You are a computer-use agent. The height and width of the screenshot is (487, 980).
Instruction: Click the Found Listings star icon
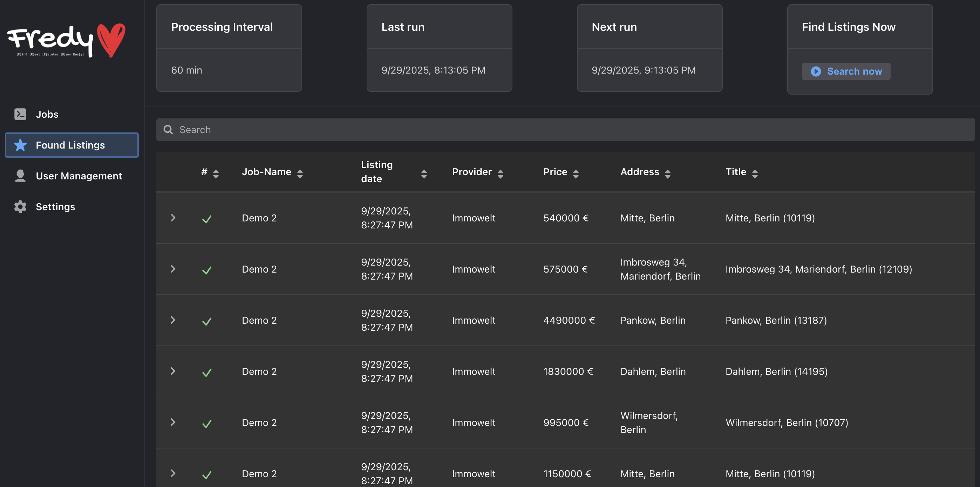(20, 145)
